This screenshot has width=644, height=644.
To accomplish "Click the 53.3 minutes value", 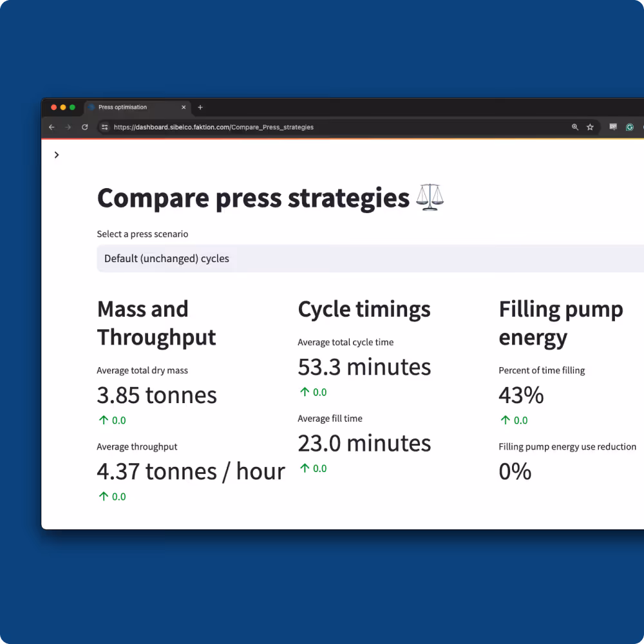I will [x=365, y=367].
